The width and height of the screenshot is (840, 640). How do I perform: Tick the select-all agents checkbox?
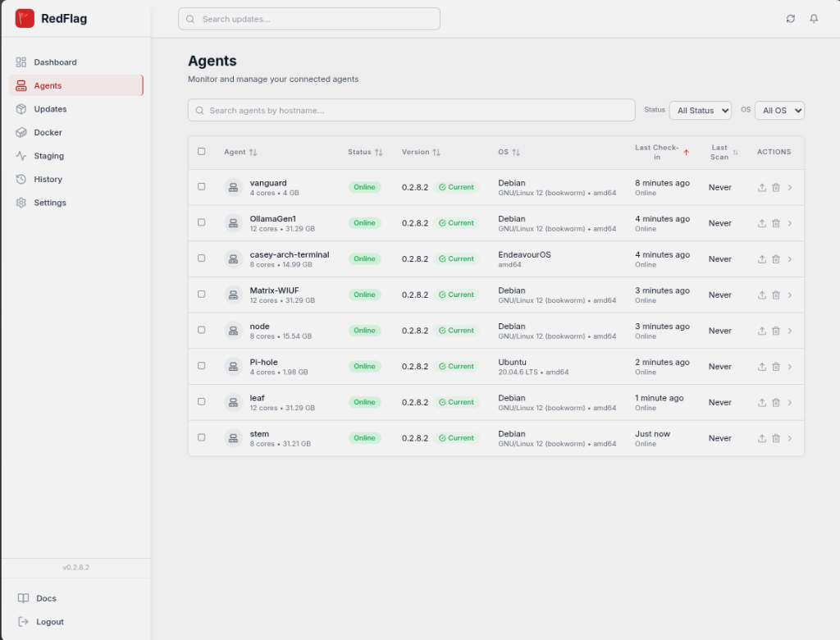(x=202, y=152)
